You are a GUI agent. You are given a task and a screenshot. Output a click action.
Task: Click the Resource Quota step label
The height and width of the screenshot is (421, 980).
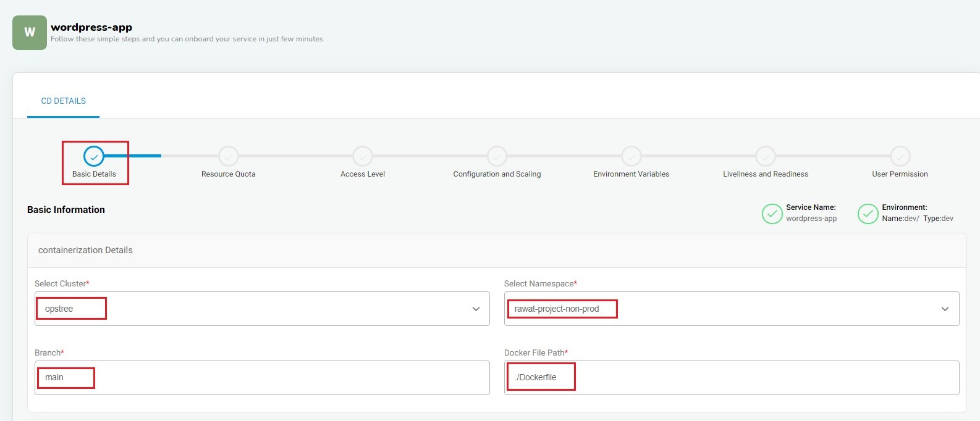coord(228,174)
